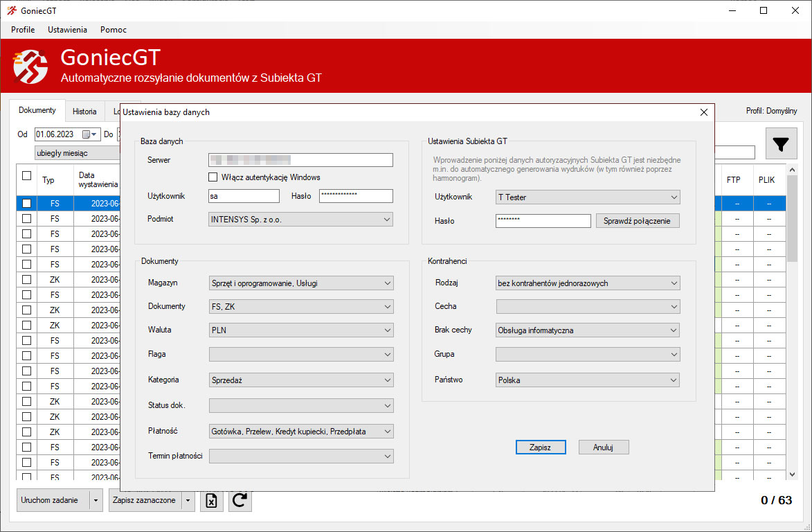
Task: Expand the Uruchom zadanie split-button arrow
Action: pyautogui.click(x=96, y=500)
